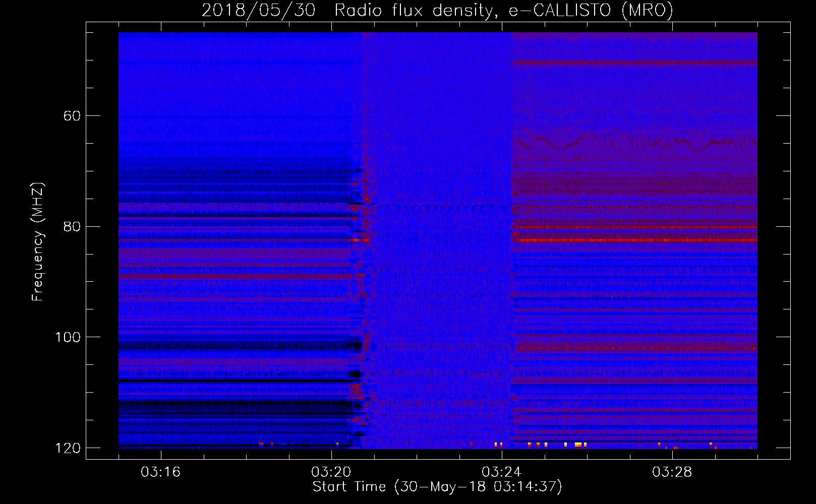Click the plot title 'Radio flux density, e-CALLISTO (MRO)'
816x504 pixels.
pyautogui.click(x=504, y=10)
